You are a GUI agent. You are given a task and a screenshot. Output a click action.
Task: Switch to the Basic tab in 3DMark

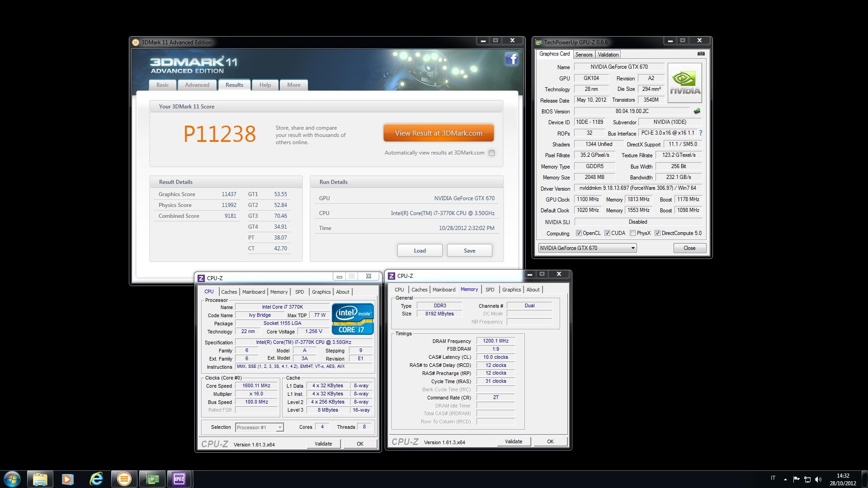(162, 85)
